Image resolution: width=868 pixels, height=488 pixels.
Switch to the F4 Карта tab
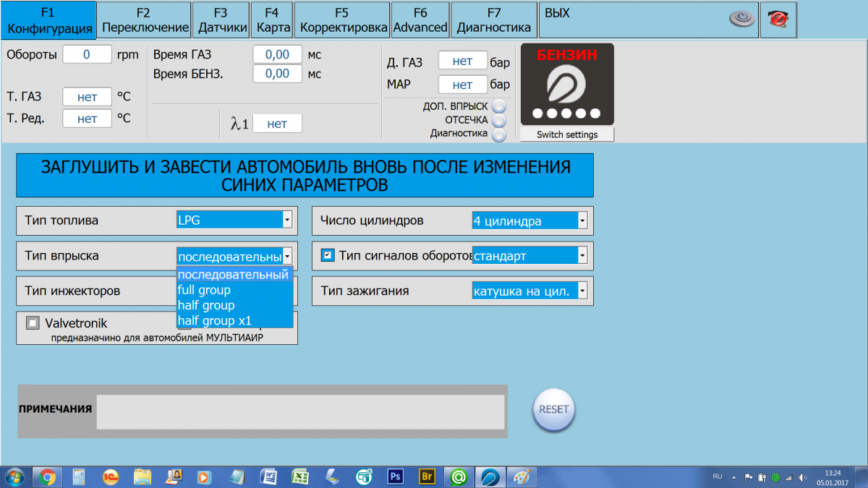272,20
